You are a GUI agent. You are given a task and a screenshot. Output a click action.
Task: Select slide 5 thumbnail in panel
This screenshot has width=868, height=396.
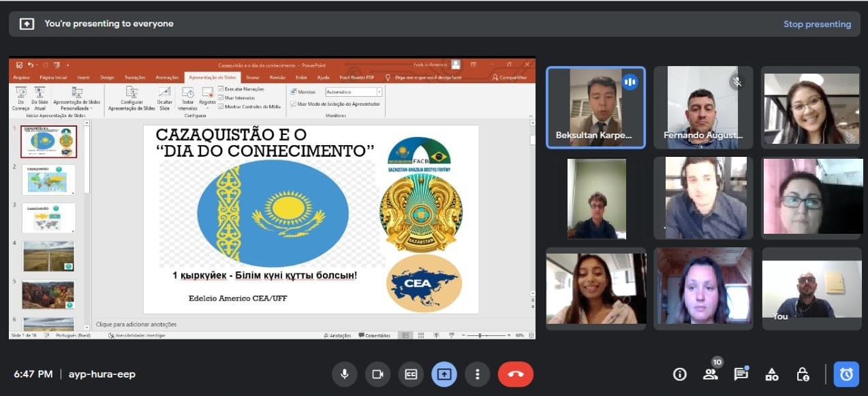49,294
